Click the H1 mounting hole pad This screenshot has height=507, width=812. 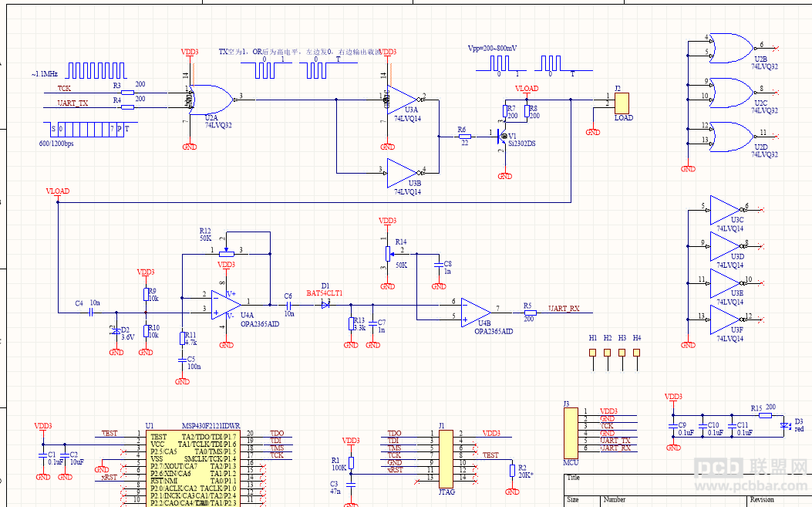click(x=592, y=353)
